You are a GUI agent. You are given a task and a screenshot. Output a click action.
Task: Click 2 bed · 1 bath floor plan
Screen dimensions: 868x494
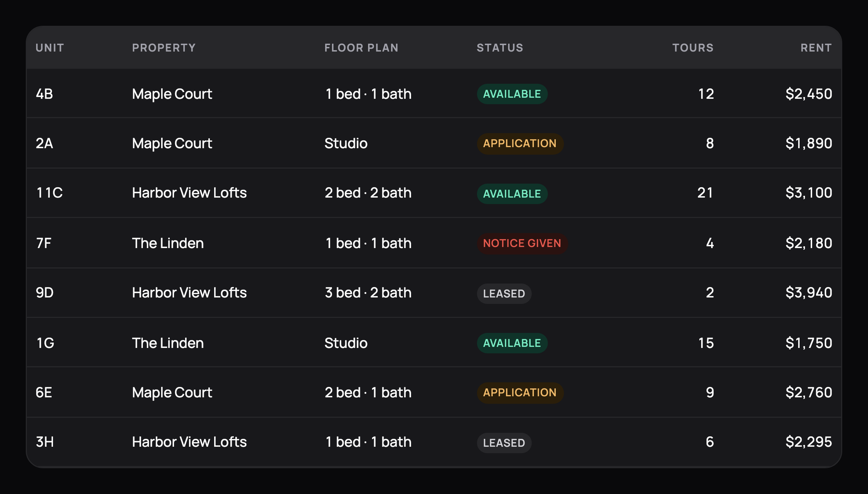pyautogui.click(x=368, y=392)
